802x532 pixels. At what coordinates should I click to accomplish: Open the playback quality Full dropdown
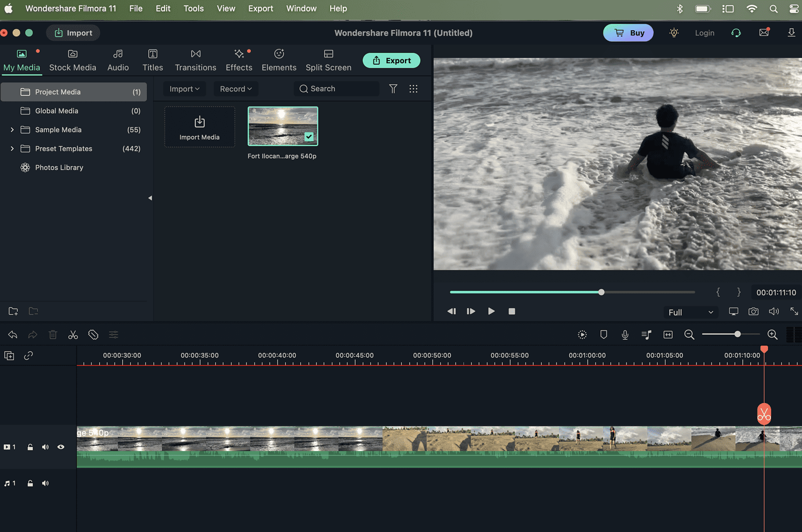[690, 312]
